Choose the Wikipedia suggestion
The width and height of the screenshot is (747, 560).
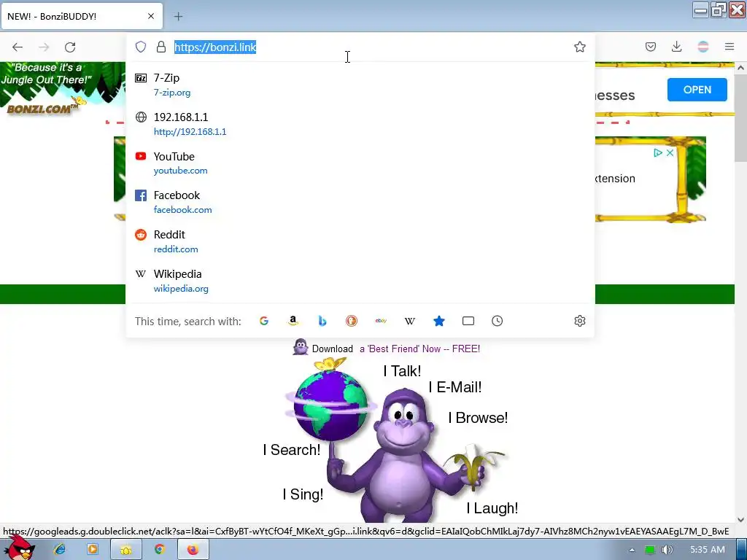(360, 281)
